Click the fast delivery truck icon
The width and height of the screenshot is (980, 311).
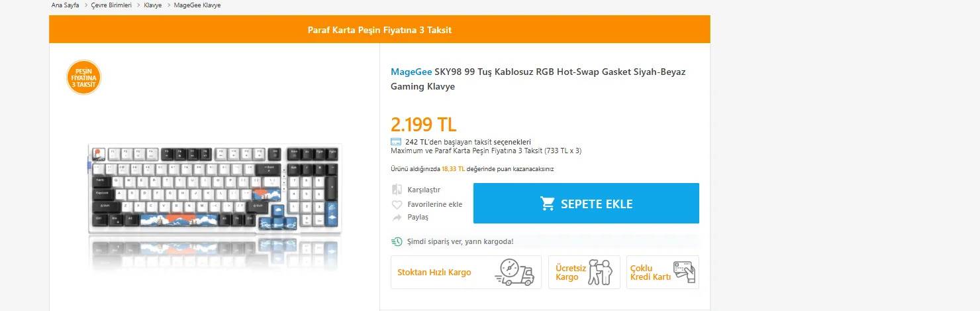click(514, 273)
